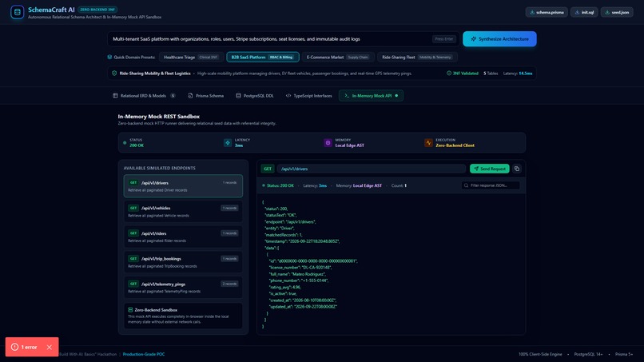Switch to the TypeScript Interfaces tab
Image resolution: width=644 pixels, height=362 pixels.
pyautogui.click(x=308, y=96)
